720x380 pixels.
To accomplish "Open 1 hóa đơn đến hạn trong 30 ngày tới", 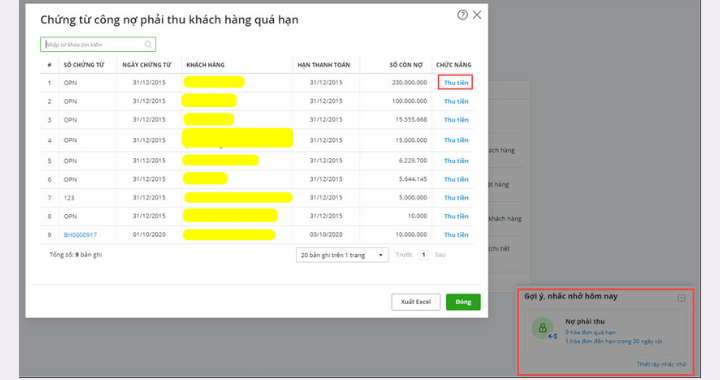I will tap(613, 341).
